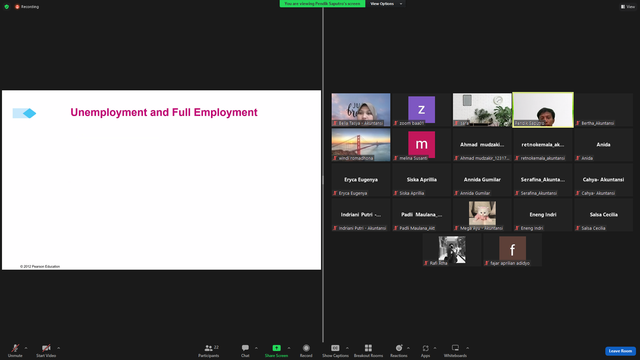The width and height of the screenshot is (640, 360).
Task: Select Salsa Cecilia participant tile
Action: (x=603, y=215)
